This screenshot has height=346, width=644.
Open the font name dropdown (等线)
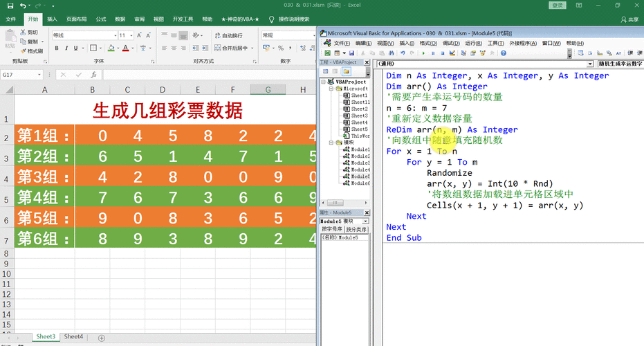[115, 35]
